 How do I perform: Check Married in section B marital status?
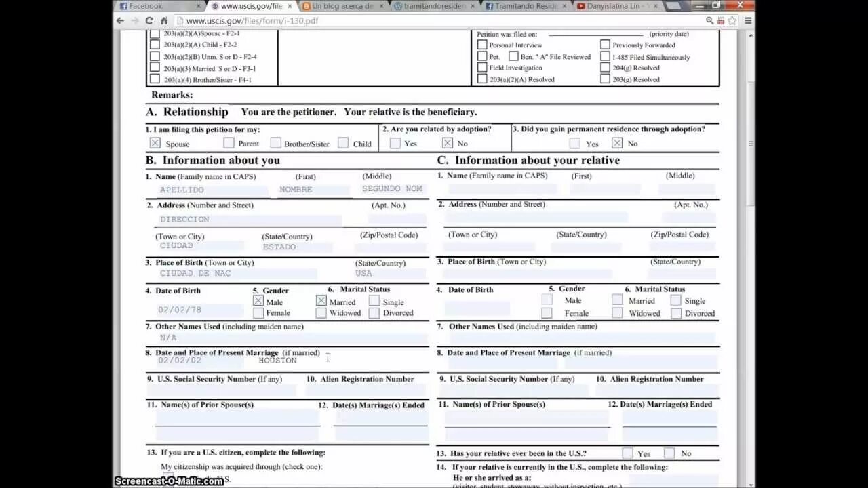click(x=321, y=300)
